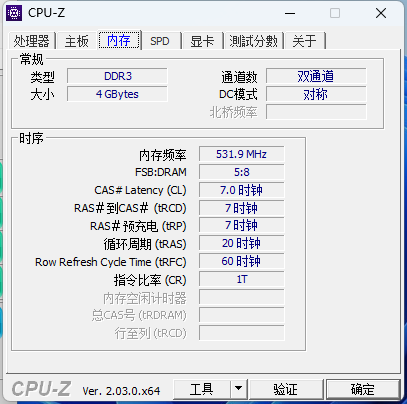Click the DDR3 memory type field
Viewport: 407px width, 404px height.
[x=117, y=76]
